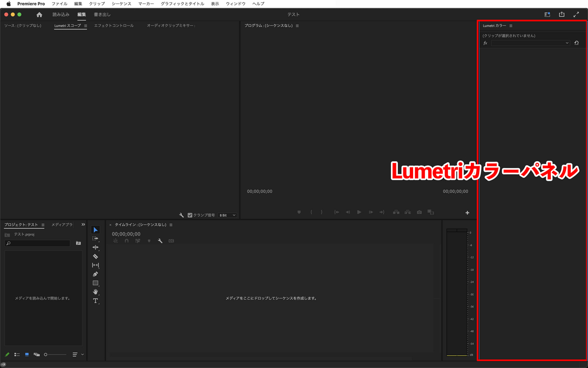Screen dimensions: 588x368
Task: Open the Workspaces icon in the header
Action: (547, 15)
